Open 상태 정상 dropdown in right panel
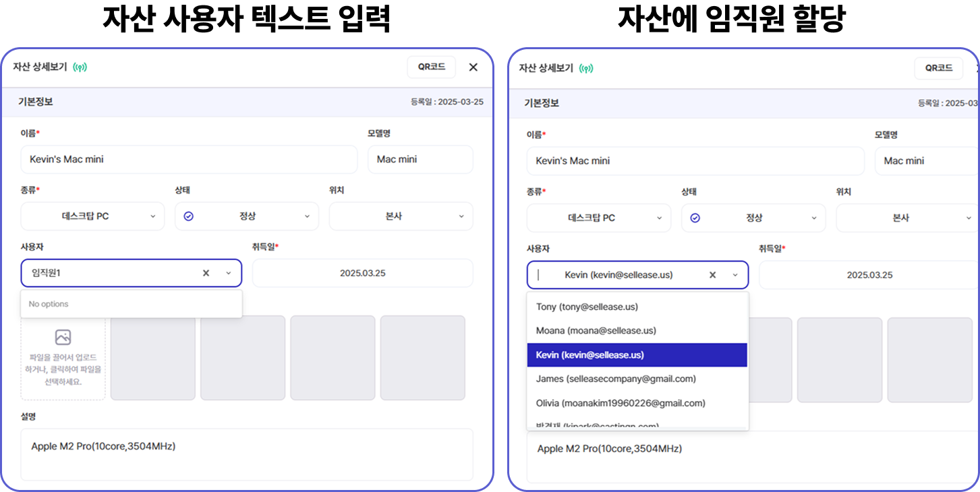This screenshot has height=492, width=980. (753, 218)
